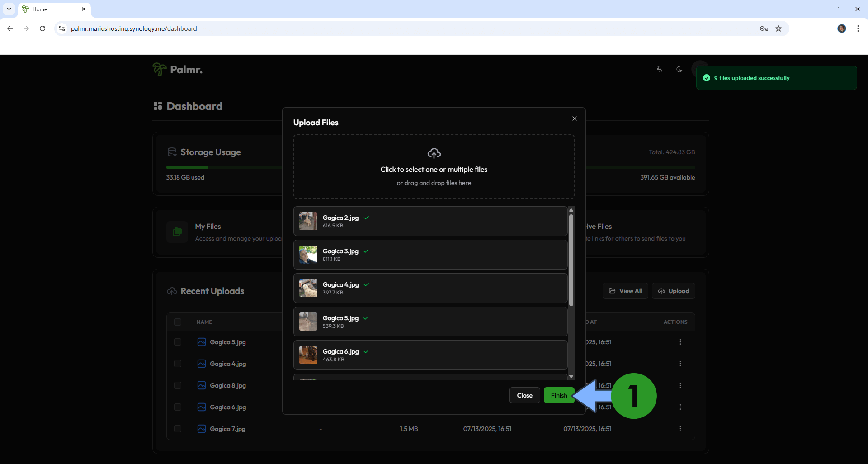Open actions menu for Gagica 4.jpg row
Image resolution: width=868 pixels, height=464 pixels.
(680, 364)
